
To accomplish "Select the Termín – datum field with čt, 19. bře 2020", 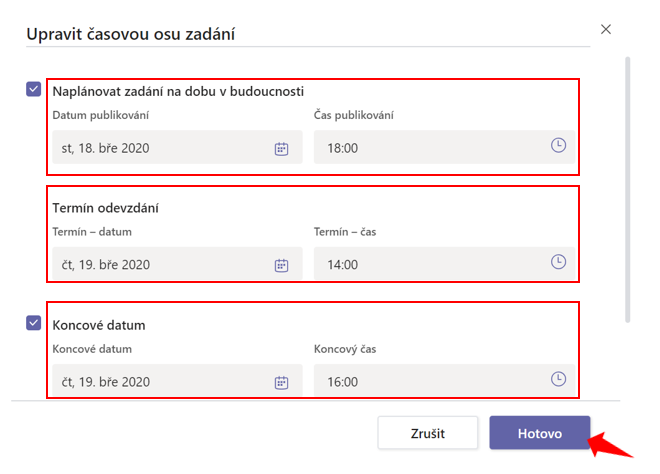I will coord(177,264).
